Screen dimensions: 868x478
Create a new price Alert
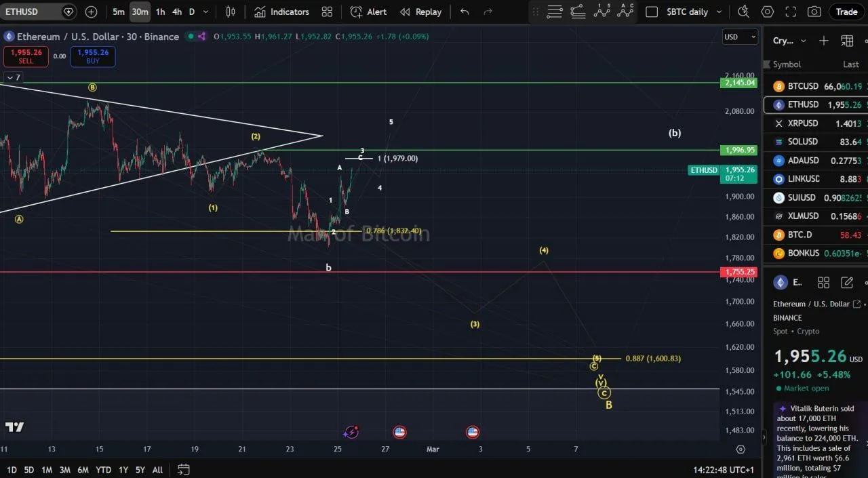[x=368, y=12]
